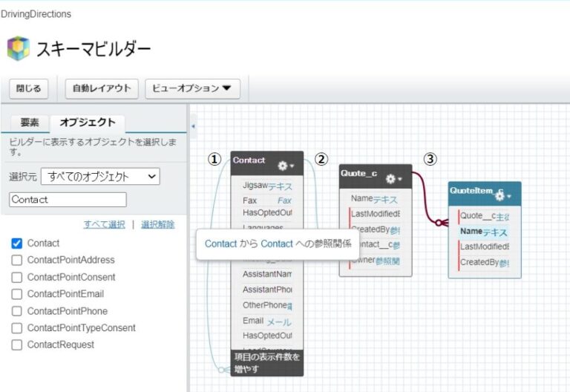This screenshot has width=570, height=392.
Task: Collapse the left sidebar with arrow handle
Action: (193, 126)
